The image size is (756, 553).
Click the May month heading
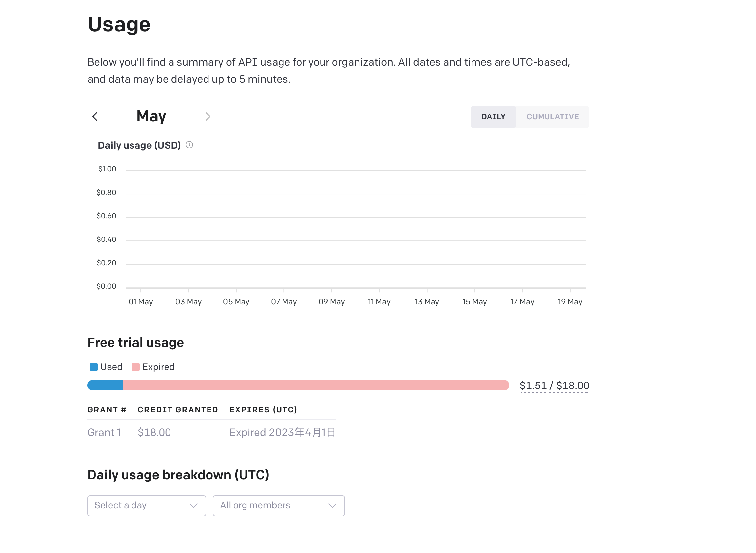click(x=151, y=116)
